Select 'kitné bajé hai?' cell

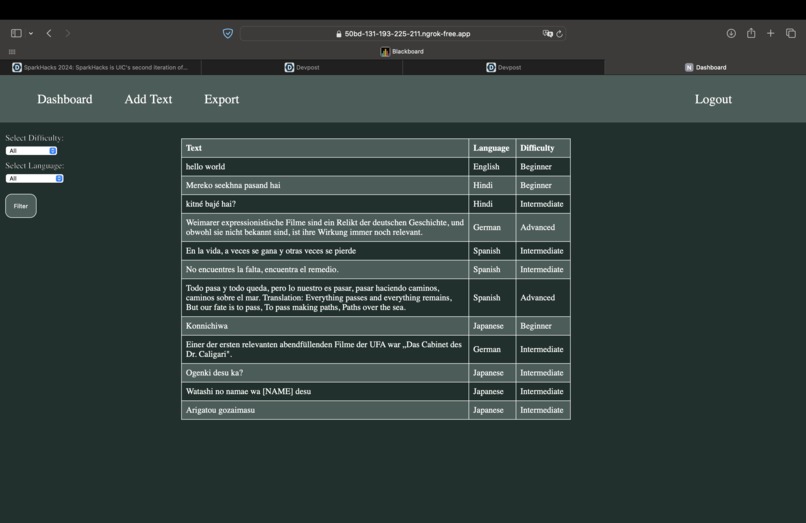(x=325, y=204)
